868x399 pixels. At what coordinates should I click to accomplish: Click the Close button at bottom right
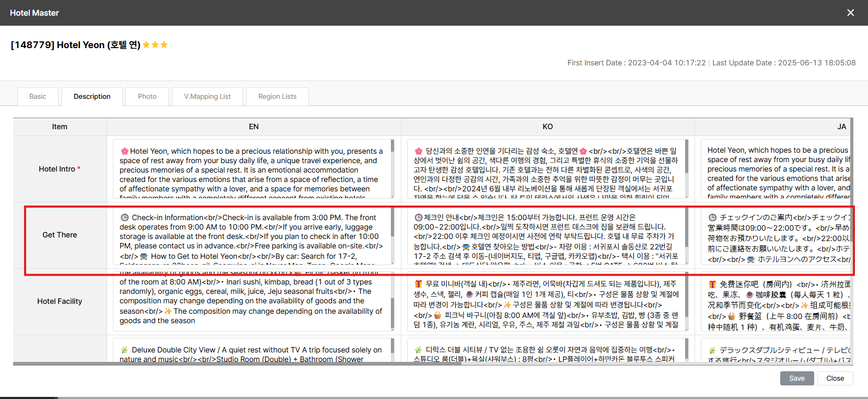point(835,378)
